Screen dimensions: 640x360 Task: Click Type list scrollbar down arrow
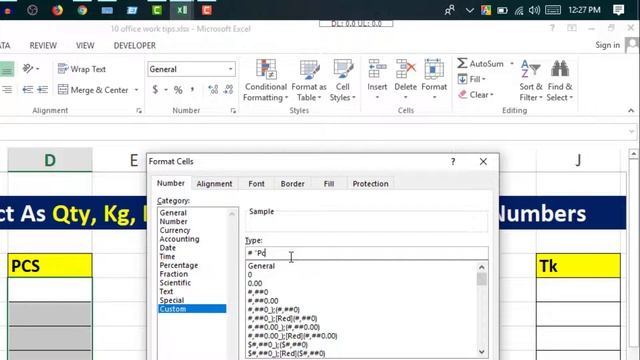coord(482,352)
